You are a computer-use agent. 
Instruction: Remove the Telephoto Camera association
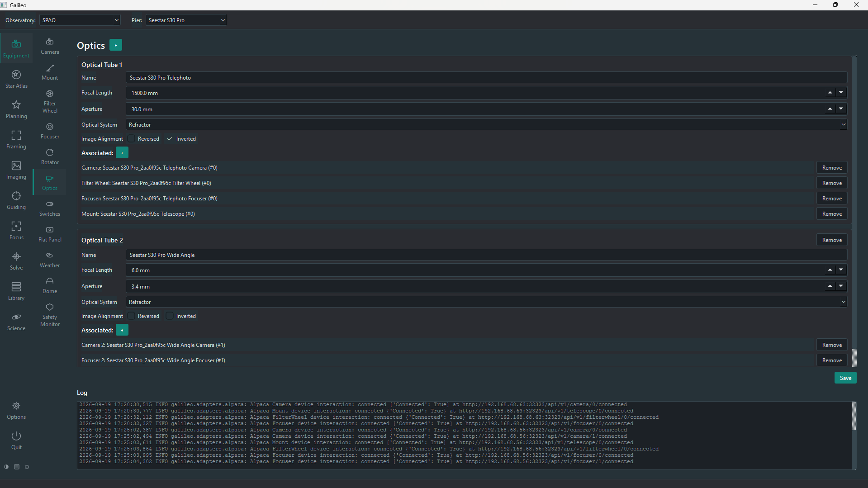click(x=832, y=167)
